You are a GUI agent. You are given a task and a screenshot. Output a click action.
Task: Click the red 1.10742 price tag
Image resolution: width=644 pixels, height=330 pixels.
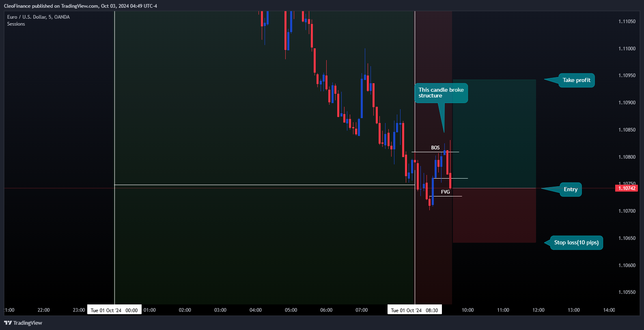click(627, 188)
